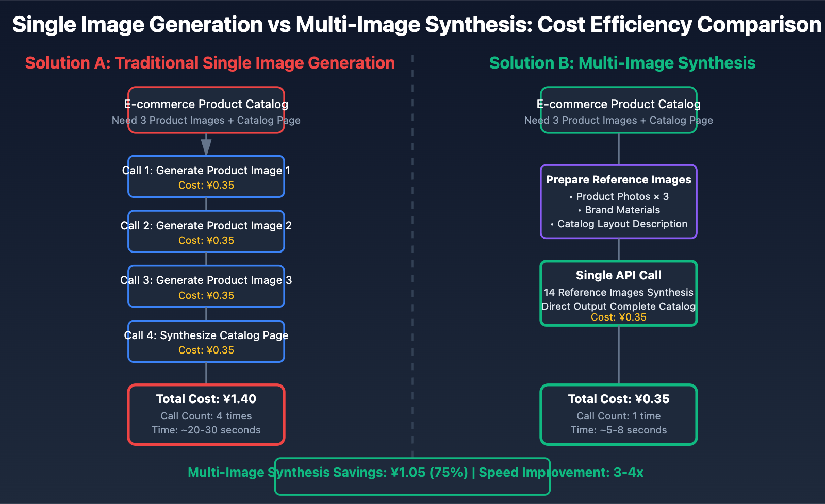The image size is (825, 504).
Task: Click the Call 1: Generate Product Image 1 box
Action: (x=206, y=176)
